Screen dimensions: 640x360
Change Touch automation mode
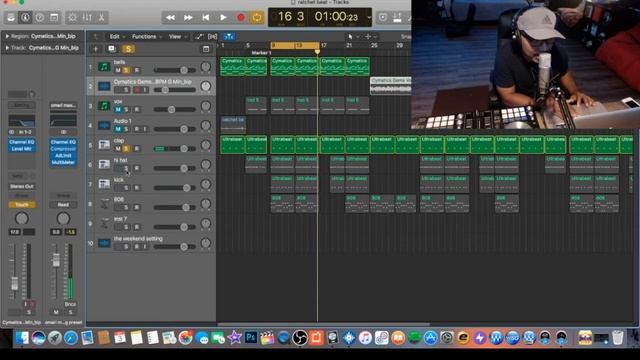click(x=22, y=204)
